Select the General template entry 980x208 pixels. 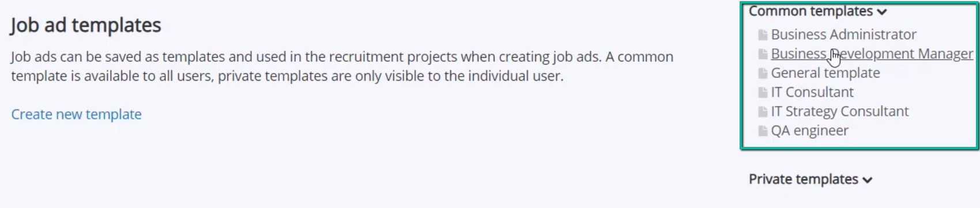[x=825, y=73]
